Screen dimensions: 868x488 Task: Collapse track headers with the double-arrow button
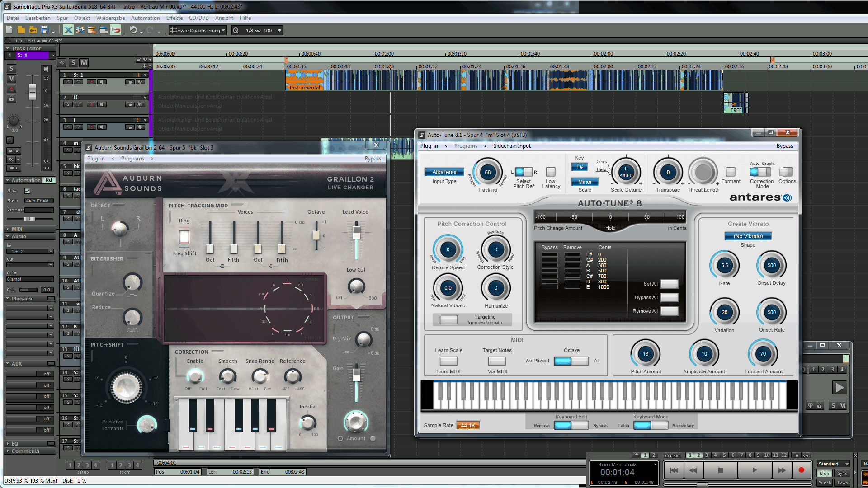pos(62,63)
